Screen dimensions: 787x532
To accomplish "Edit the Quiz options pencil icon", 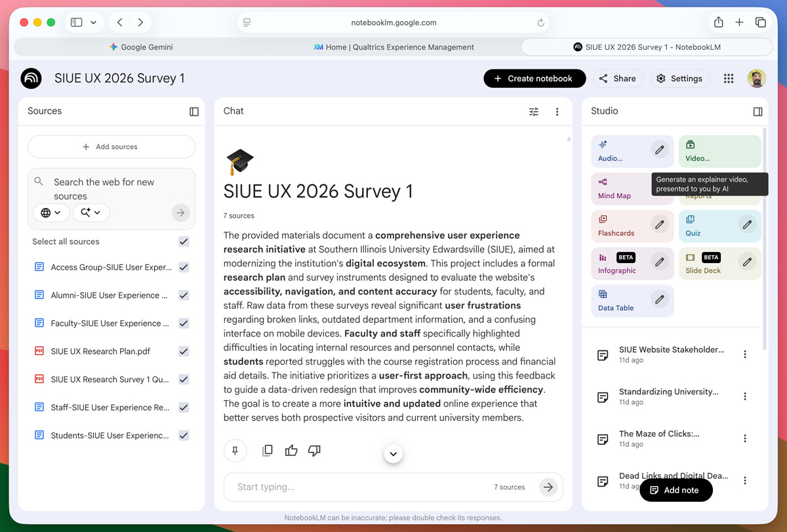I will pos(746,225).
